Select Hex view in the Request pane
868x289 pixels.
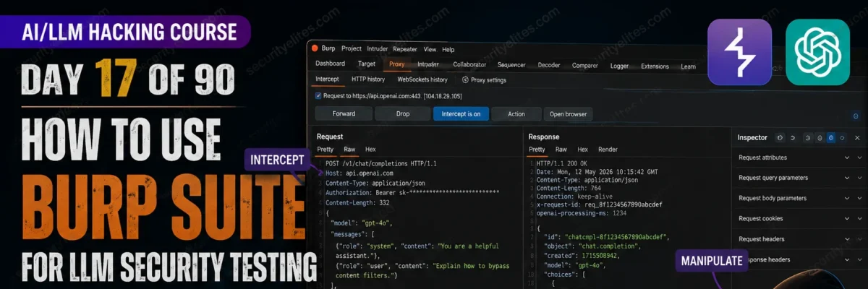(x=370, y=150)
